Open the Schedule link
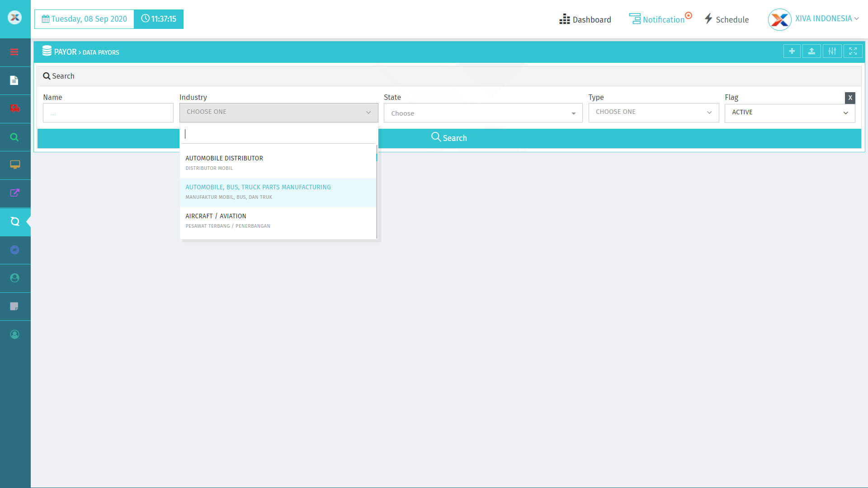 click(726, 19)
